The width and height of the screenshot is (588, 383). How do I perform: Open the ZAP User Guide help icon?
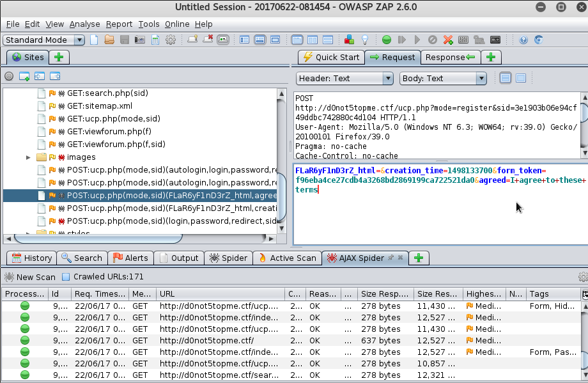tap(523, 40)
